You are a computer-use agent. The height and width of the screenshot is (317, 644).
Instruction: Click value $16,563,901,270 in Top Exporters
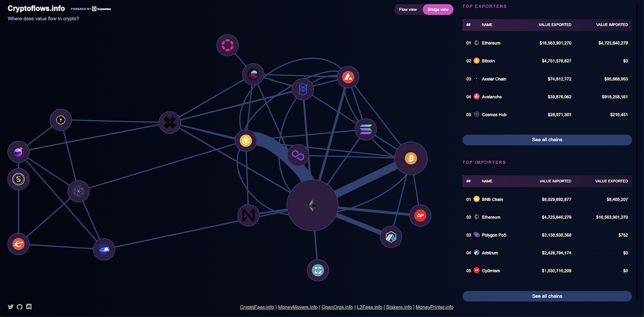[555, 43]
